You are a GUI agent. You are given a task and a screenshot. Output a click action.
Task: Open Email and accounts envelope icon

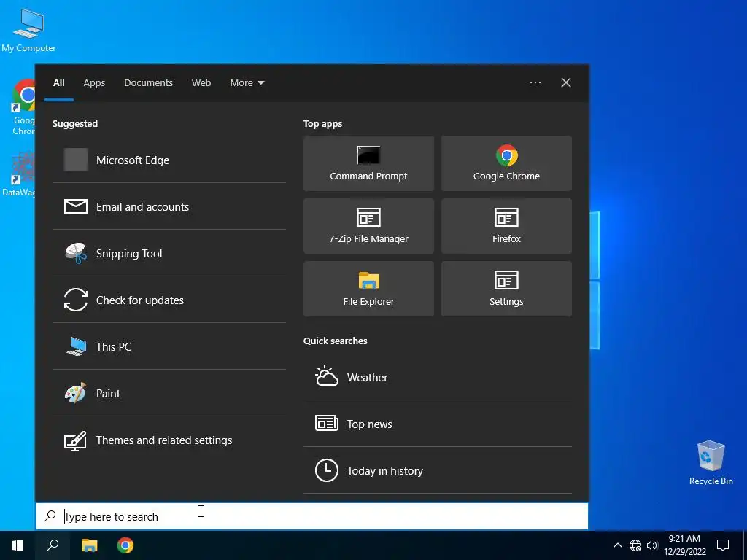click(76, 206)
